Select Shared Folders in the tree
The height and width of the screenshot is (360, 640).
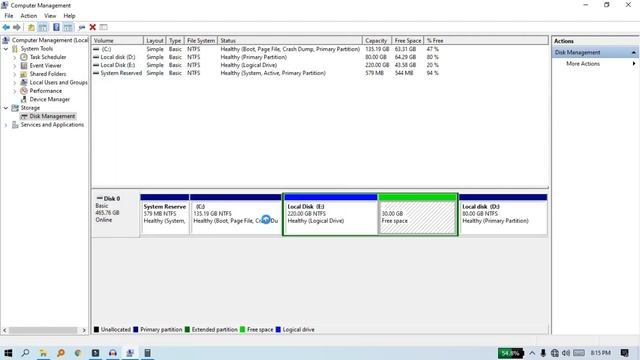[48, 74]
